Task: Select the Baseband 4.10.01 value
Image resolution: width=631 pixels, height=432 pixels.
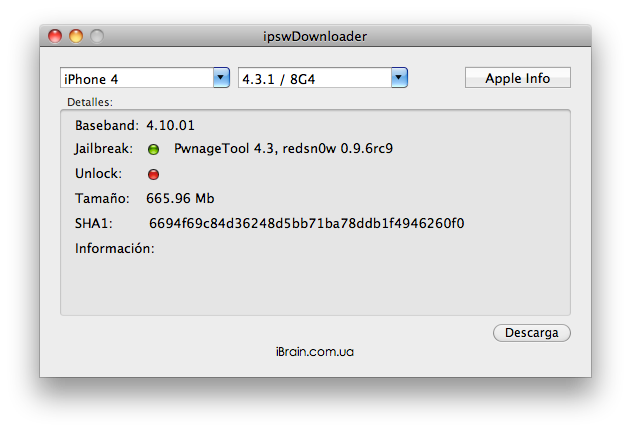Action: [170, 126]
